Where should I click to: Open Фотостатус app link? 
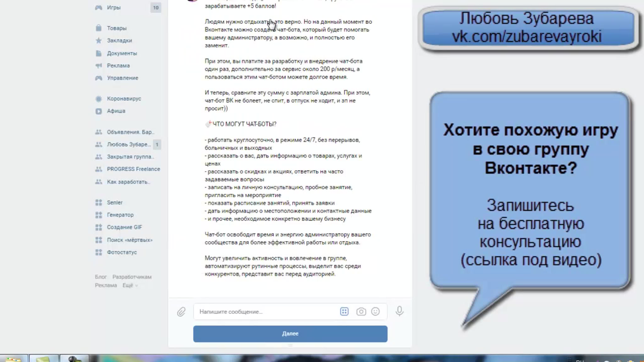click(122, 252)
